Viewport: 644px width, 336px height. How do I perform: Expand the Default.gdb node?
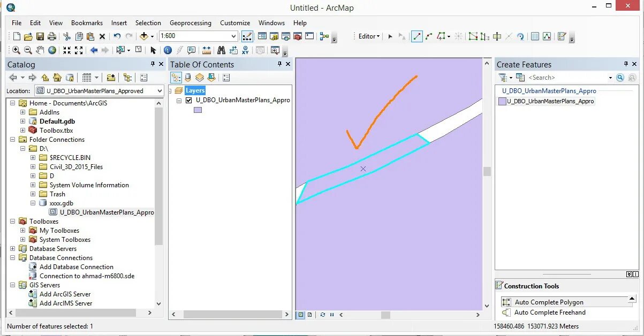(x=22, y=121)
